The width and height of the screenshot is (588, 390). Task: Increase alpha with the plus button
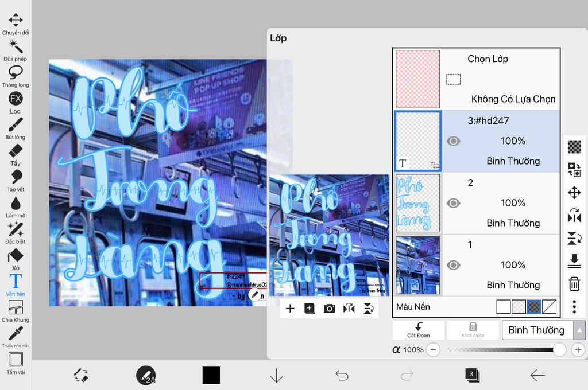tap(578, 350)
